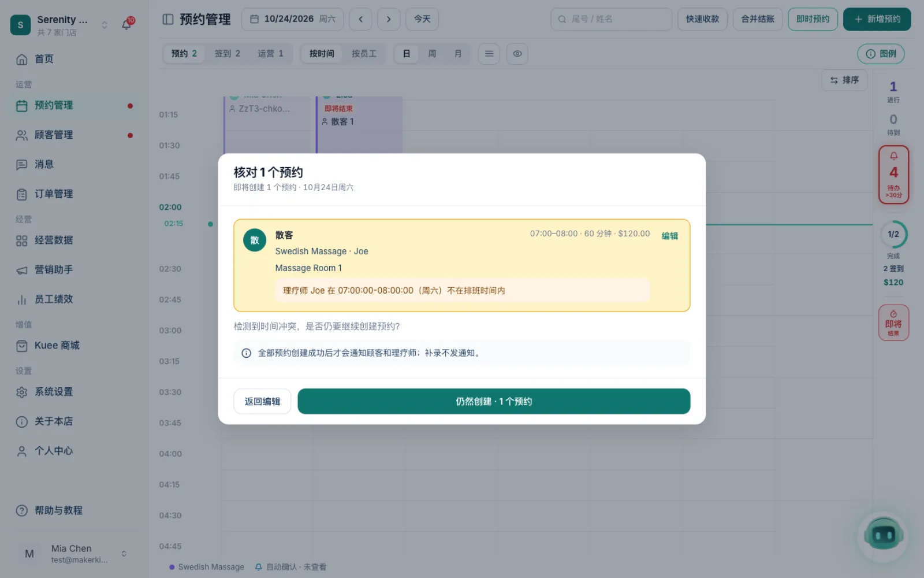The width and height of the screenshot is (924, 578).
Task: Select 按员工 view mode
Action: [364, 54]
